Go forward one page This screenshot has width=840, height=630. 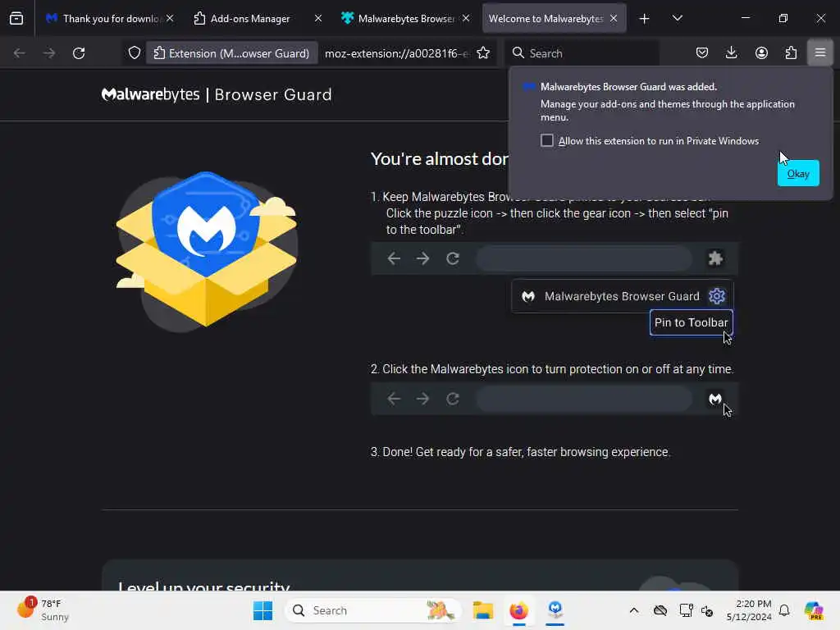(48, 52)
